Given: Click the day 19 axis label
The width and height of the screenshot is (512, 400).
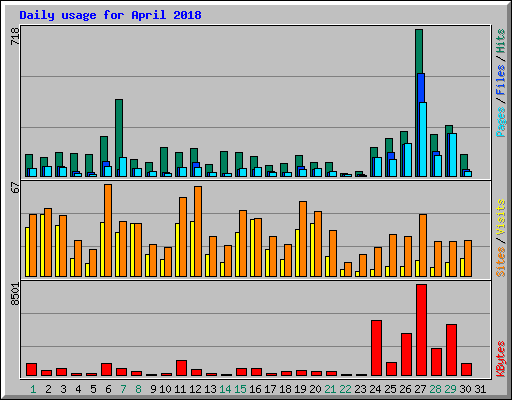Looking at the screenshot, I should (300, 389).
